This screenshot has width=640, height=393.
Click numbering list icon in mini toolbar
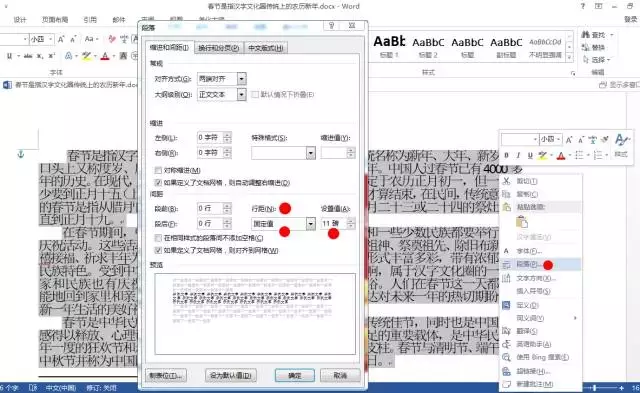tap(598, 155)
